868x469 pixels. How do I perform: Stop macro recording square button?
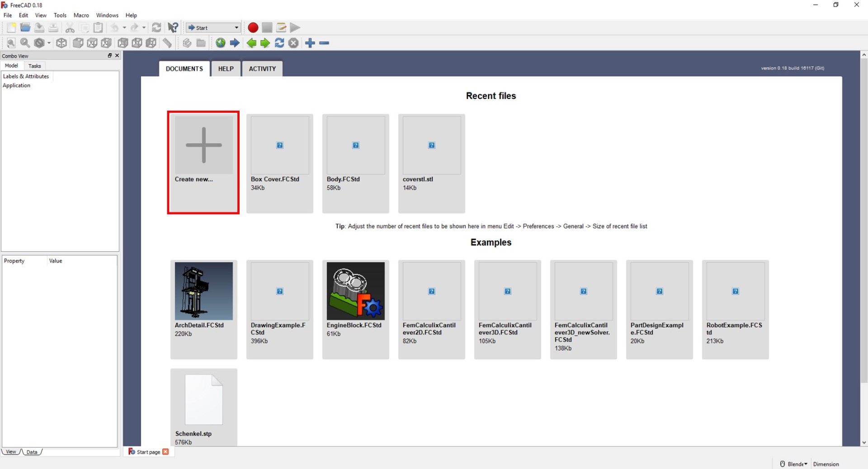(267, 28)
